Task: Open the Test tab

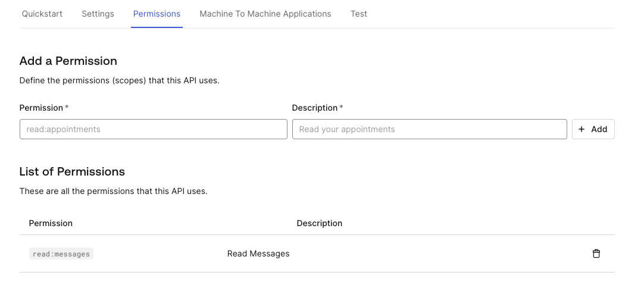Action: click(x=359, y=14)
